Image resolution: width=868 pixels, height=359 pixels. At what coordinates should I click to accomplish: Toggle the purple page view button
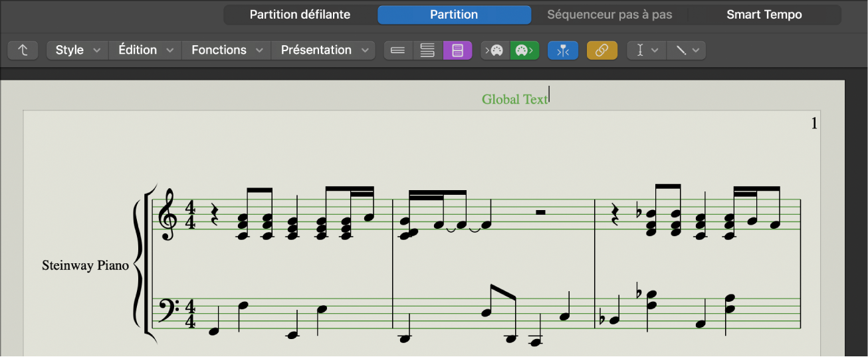click(x=457, y=51)
